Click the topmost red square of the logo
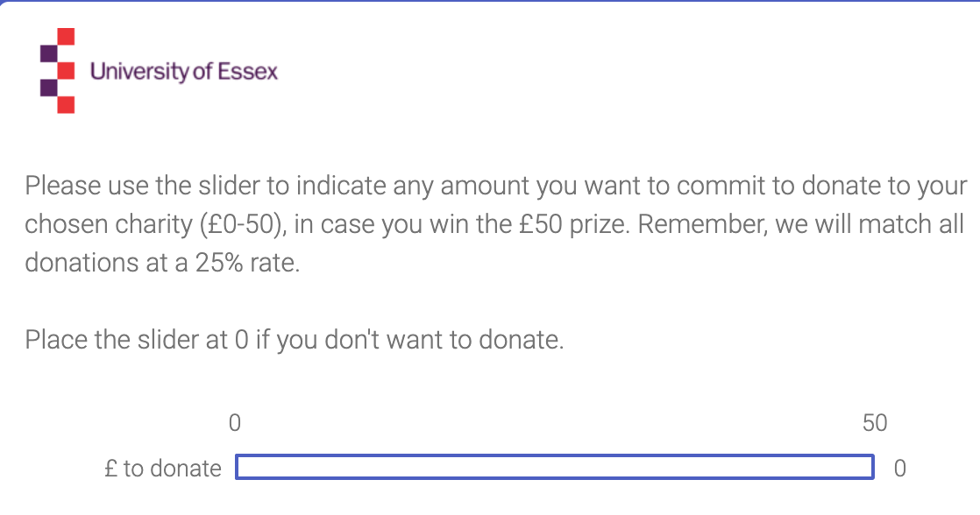980x515 pixels. (67, 36)
